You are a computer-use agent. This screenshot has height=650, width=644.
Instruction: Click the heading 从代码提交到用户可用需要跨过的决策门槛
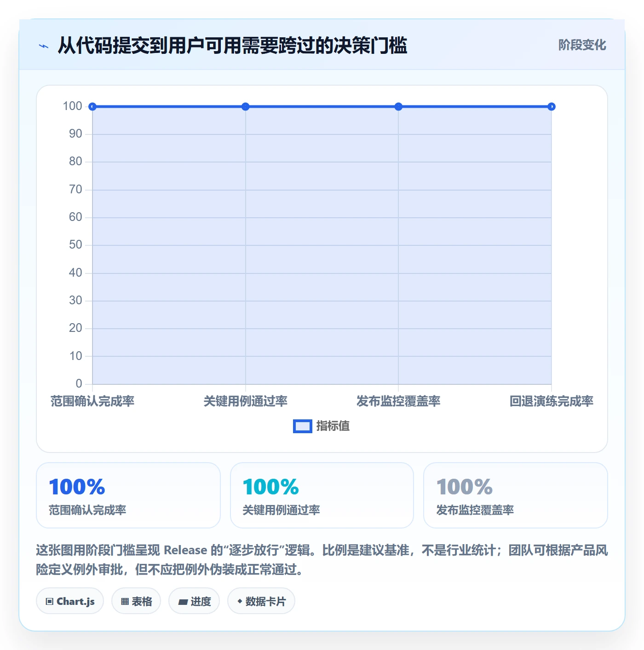click(232, 46)
